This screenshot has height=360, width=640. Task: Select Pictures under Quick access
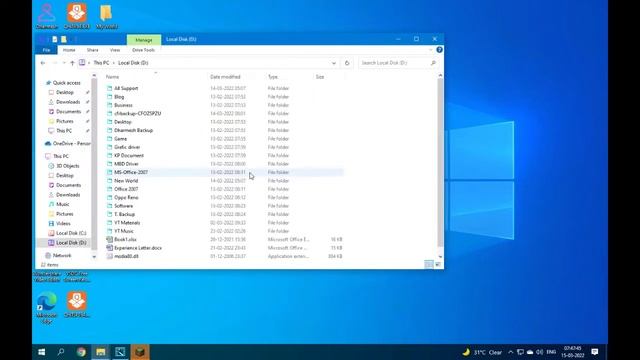[x=65, y=121]
